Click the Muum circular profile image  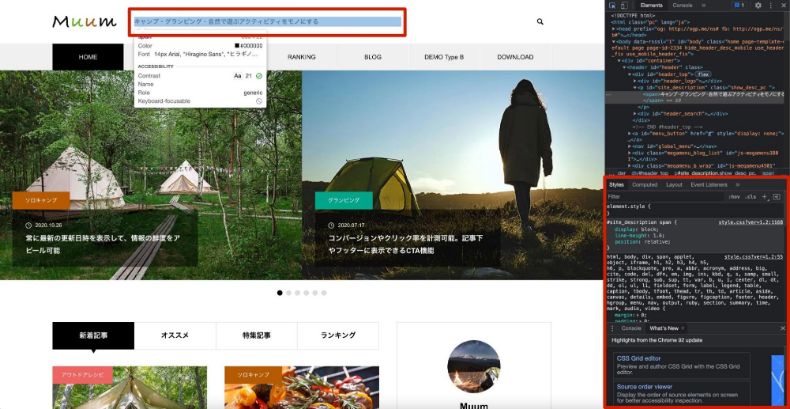coord(474,366)
